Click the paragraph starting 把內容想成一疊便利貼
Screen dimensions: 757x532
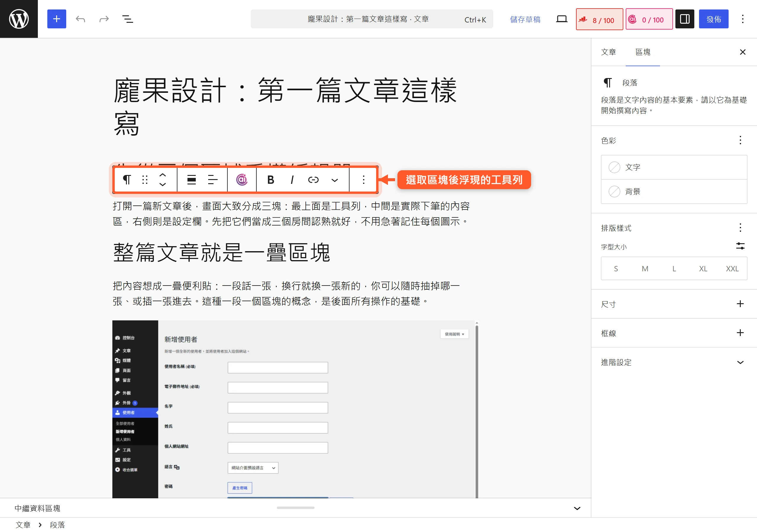click(295, 293)
